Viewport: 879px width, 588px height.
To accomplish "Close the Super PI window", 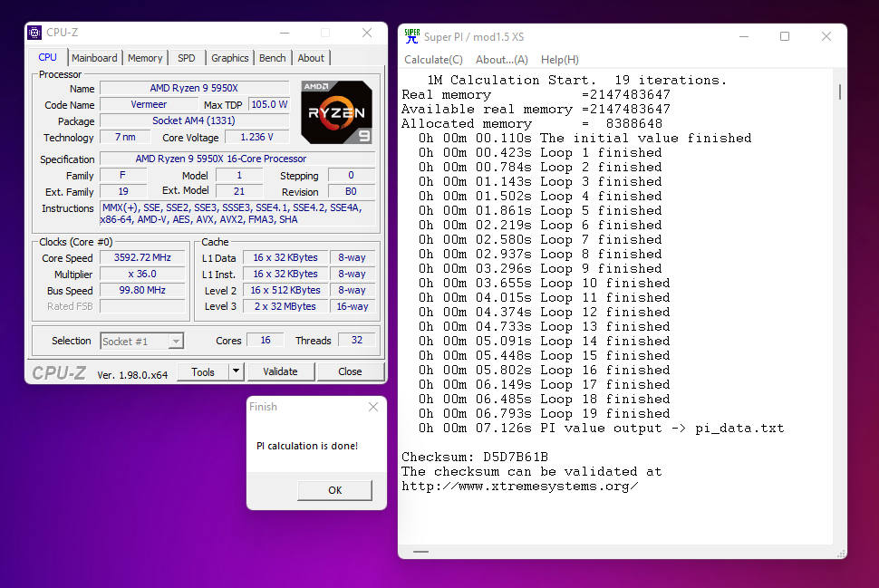I will point(826,37).
